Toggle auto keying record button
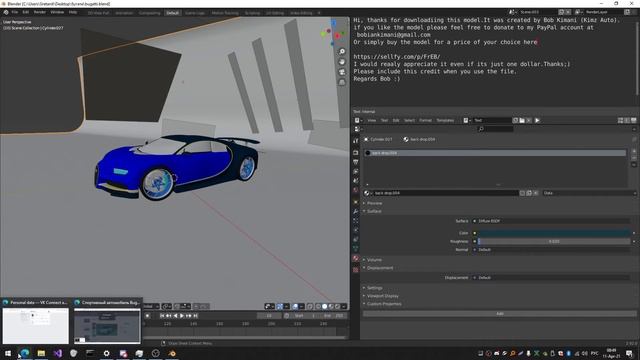This screenshot has width=640, height=360. [148, 316]
